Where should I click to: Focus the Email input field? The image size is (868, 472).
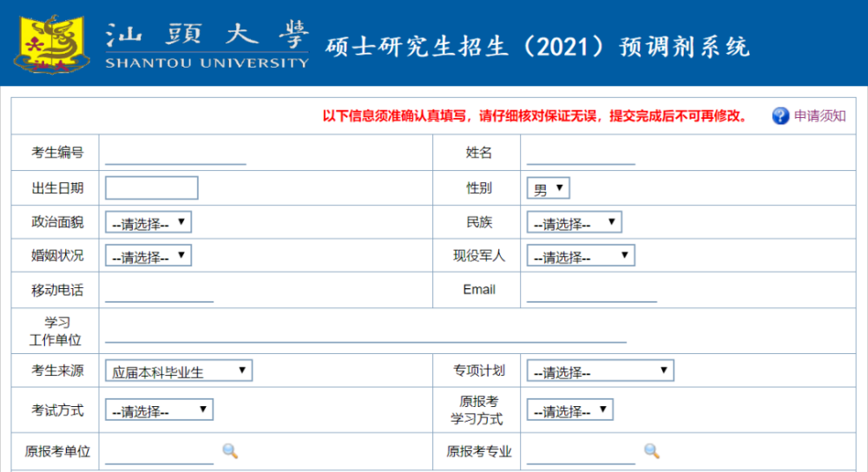[592, 291]
